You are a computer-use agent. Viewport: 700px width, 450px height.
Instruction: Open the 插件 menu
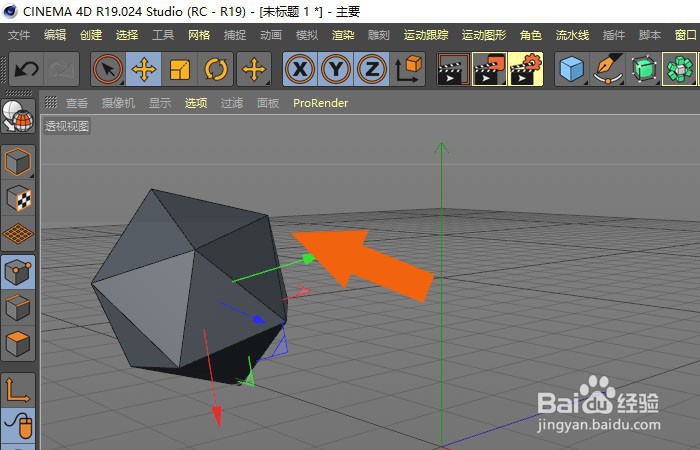[x=613, y=35]
